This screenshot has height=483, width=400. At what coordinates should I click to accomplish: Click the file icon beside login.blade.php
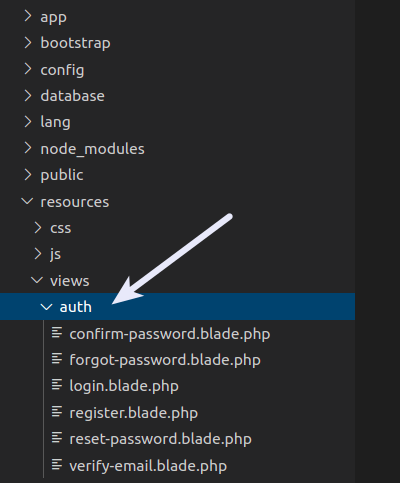(x=57, y=385)
